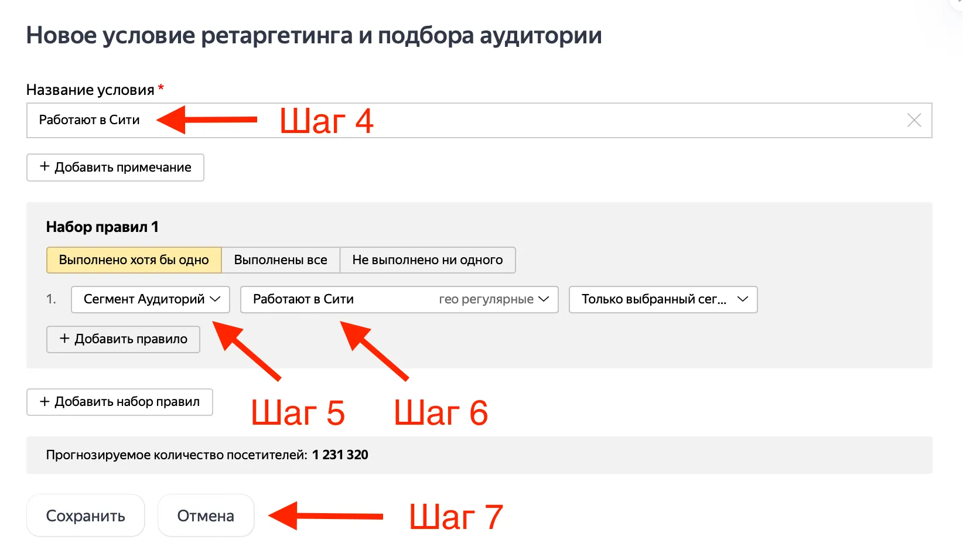The width and height of the screenshot is (963, 560).
Task: Click the plus icon on Добавить правило
Action: (63, 339)
